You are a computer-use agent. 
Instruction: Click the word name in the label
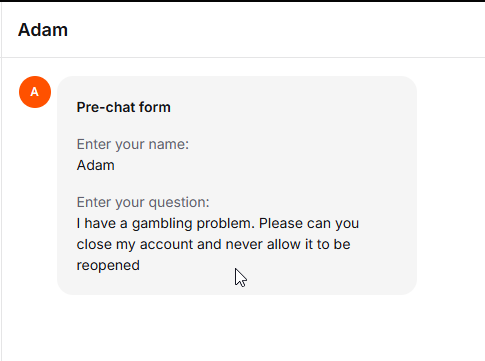click(x=169, y=145)
